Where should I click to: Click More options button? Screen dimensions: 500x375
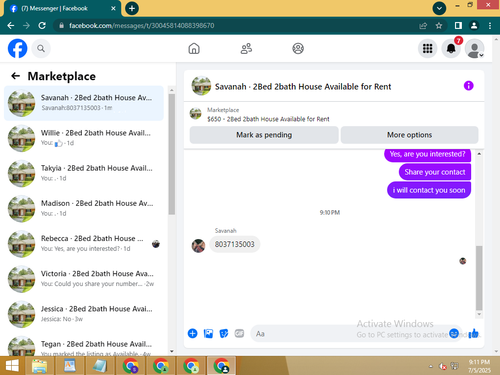[x=409, y=135]
